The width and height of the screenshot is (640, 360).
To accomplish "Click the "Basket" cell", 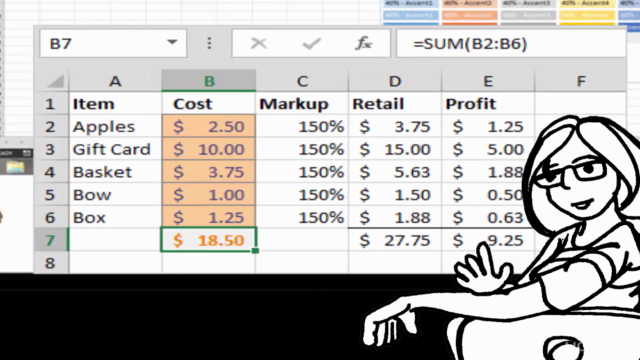I will pos(116,172).
